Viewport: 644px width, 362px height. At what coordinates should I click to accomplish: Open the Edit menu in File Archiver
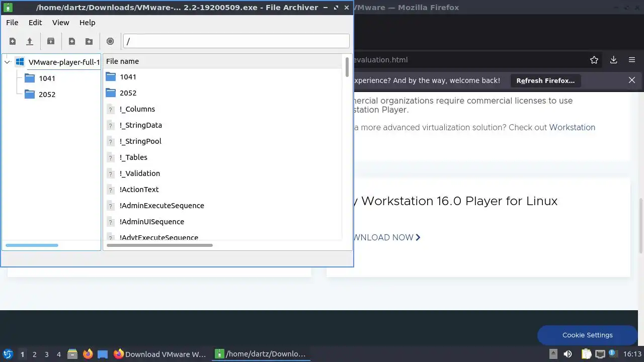35,23
